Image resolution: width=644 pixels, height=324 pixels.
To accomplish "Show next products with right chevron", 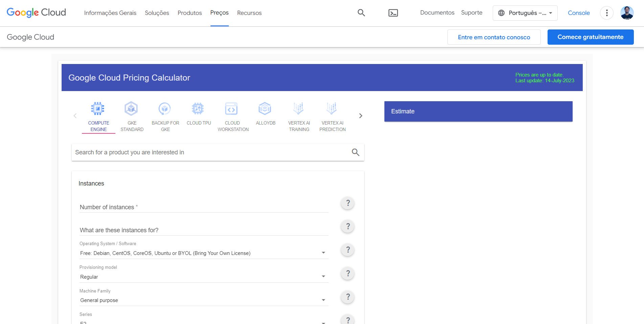I will click(361, 116).
